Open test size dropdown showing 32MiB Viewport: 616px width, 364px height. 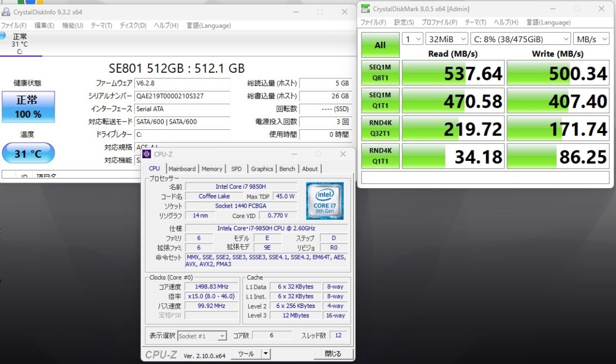pyautogui.click(x=447, y=39)
